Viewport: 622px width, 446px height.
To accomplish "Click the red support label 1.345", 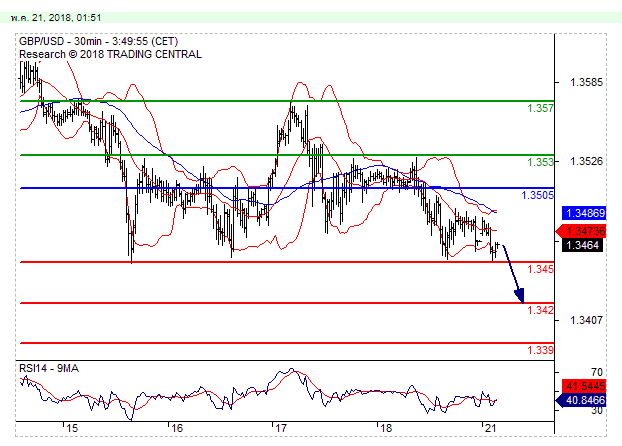I will click(540, 269).
